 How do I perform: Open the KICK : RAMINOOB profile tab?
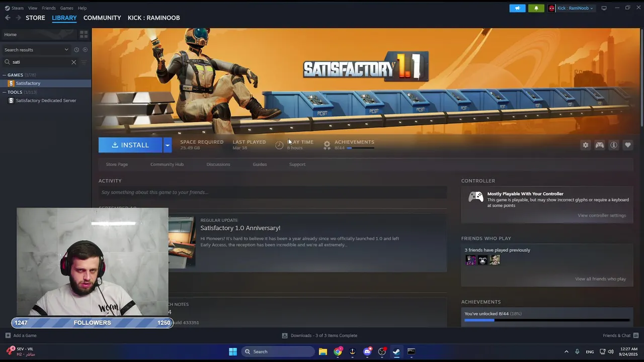click(x=153, y=18)
